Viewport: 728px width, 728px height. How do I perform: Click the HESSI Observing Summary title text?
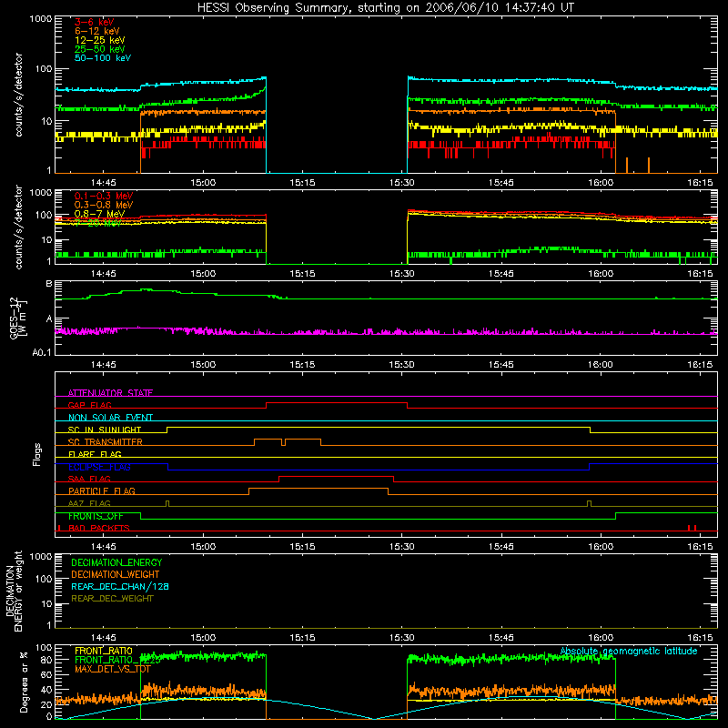click(x=385, y=7)
